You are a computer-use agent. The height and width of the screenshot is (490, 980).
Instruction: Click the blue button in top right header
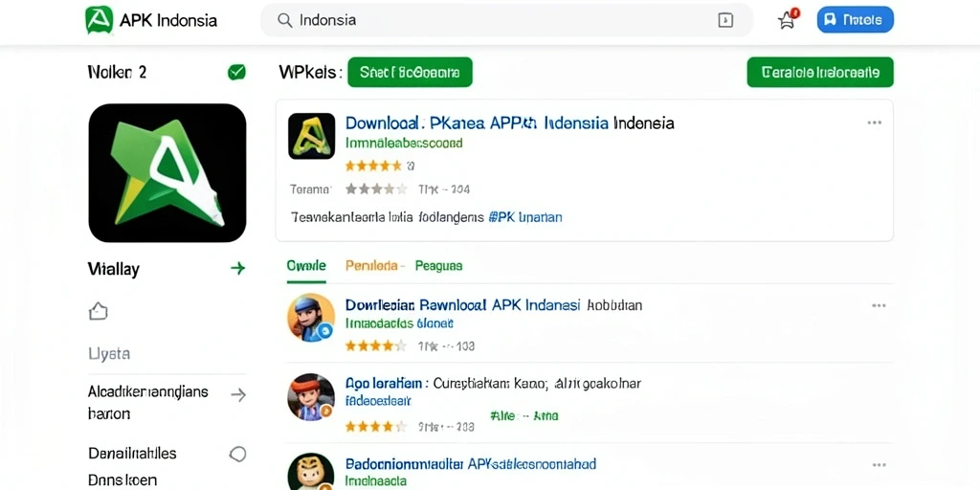pyautogui.click(x=855, y=20)
